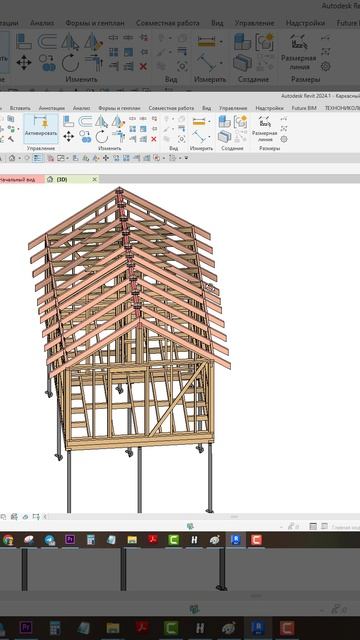This screenshot has height=640, width=360.
Task: Select the Offset tool
Action: click(85, 121)
